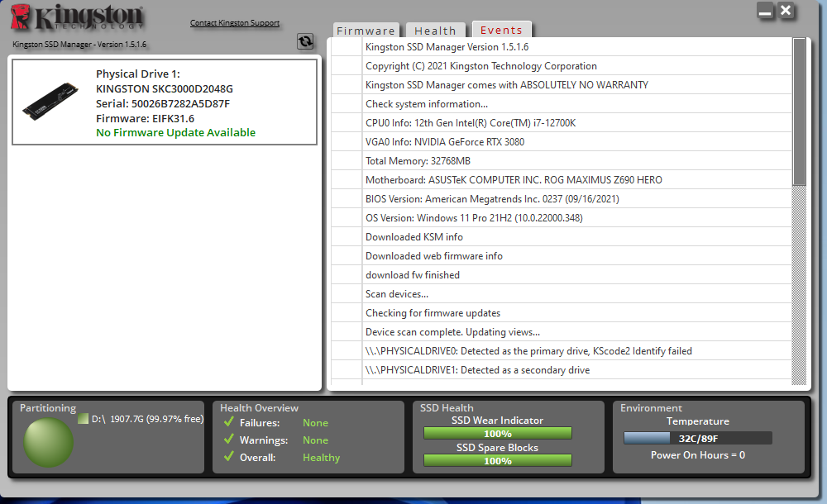Click 'Power On Hours = 0' text
Viewport: 827px width, 504px height.
[697, 455]
